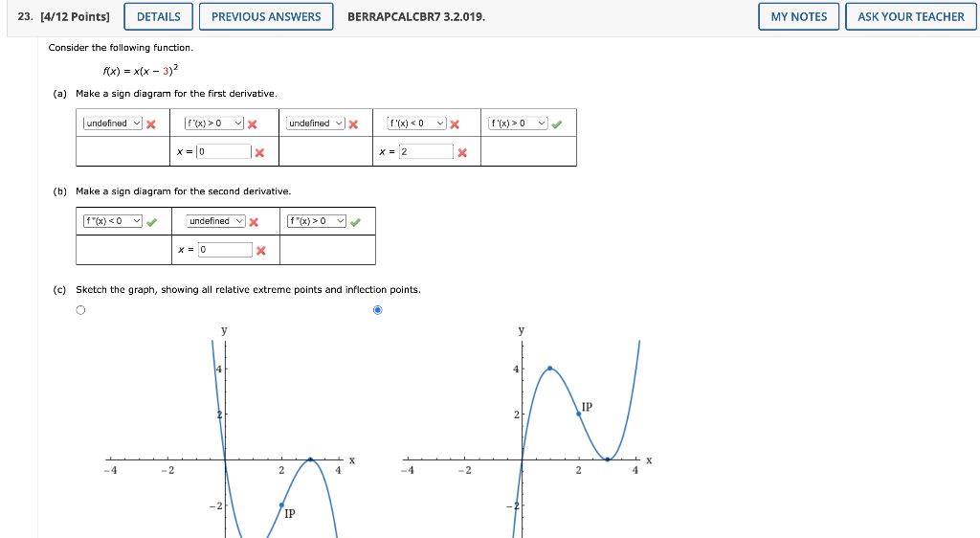Screen dimensions: 980x538
Task: Click red X beside first 'undefined' dropdown
Action: click(150, 124)
